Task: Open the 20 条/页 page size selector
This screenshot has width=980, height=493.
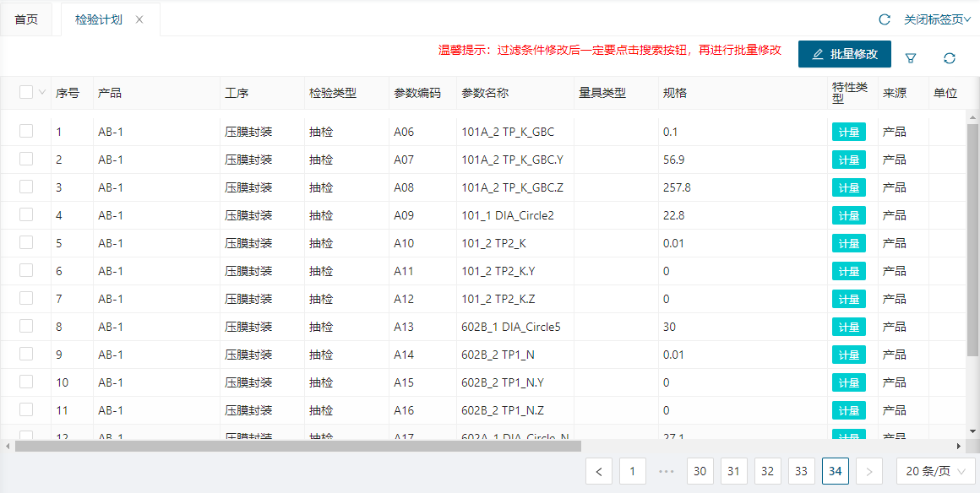Action: tap(935, 471)
